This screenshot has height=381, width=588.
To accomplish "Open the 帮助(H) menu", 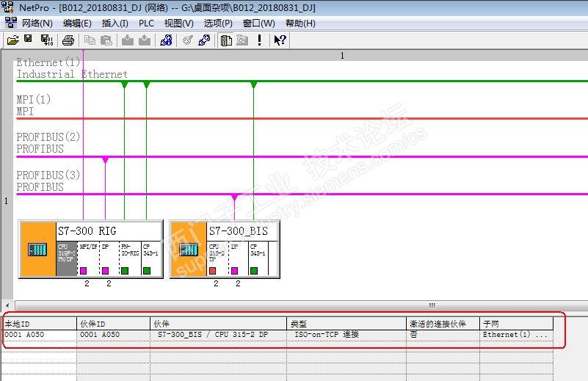I will tap(300, 23).
